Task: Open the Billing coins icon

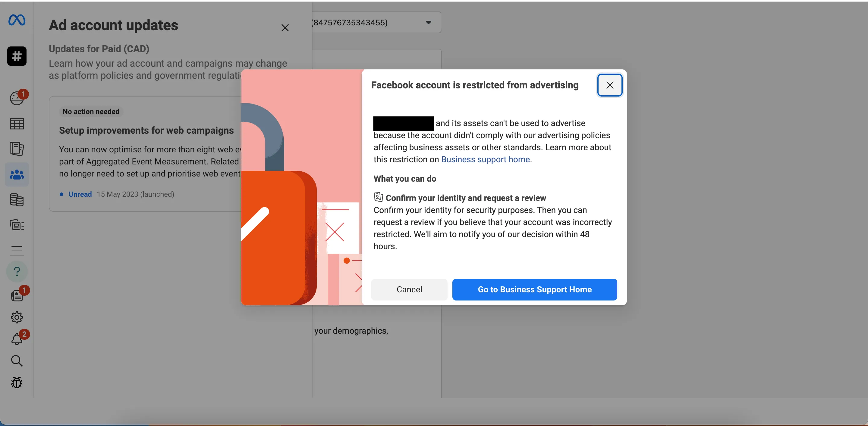Action: (x=17, y=200)
